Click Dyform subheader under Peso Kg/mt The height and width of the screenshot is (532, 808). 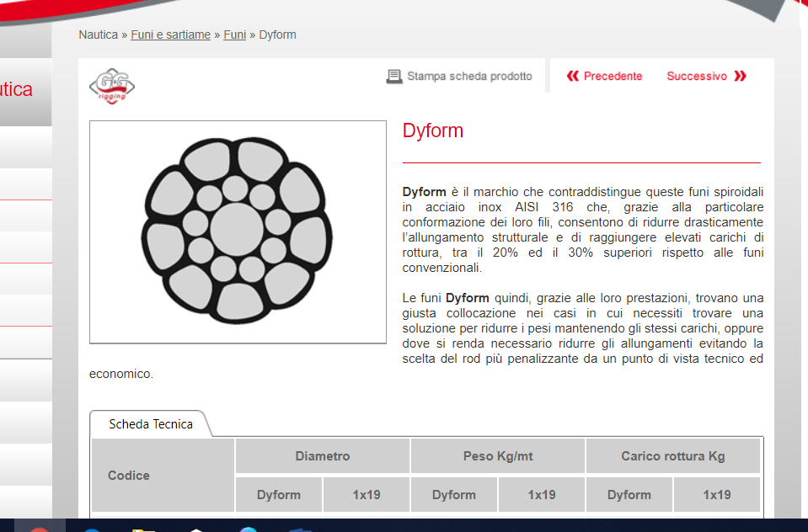click(454, 494)
